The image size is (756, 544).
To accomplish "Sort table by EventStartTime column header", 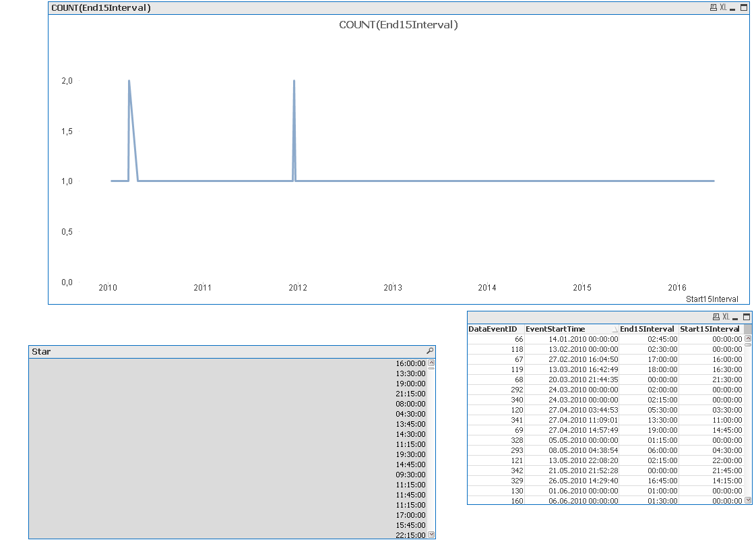I will click(571, 329).
